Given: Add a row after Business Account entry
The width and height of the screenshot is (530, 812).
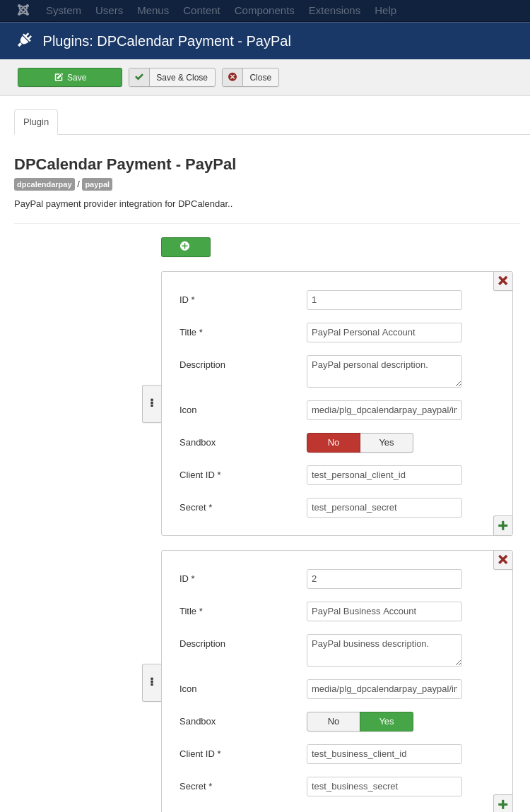Looking at the screenshot, I should [502, 804].
